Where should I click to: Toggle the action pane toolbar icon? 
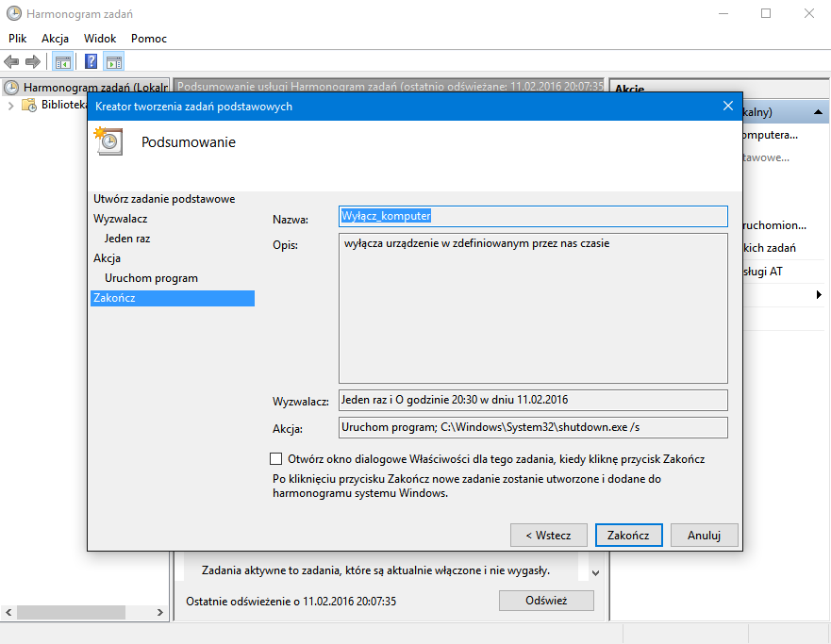[x=114, y=62]
